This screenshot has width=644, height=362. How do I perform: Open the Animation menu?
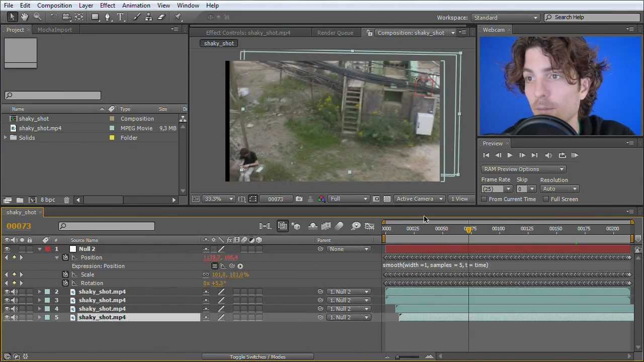136,6
